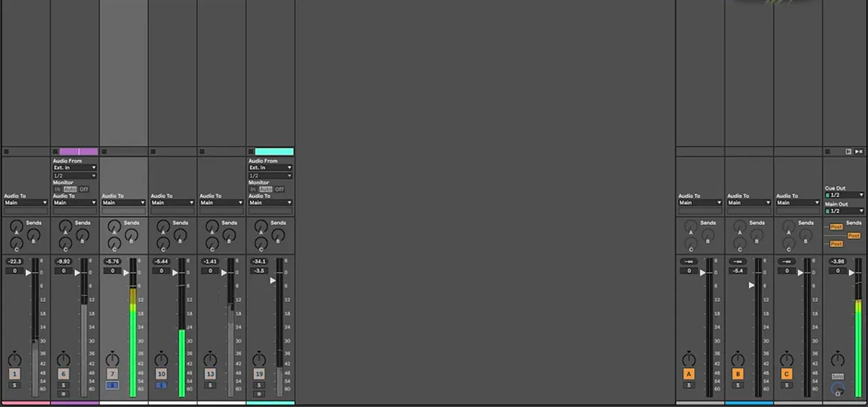Click the -3.5 volume field on track 19

[258, 271]
